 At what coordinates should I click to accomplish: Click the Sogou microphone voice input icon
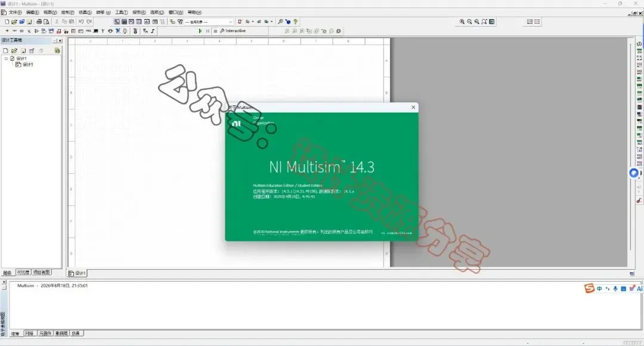[x=615, y=289]
